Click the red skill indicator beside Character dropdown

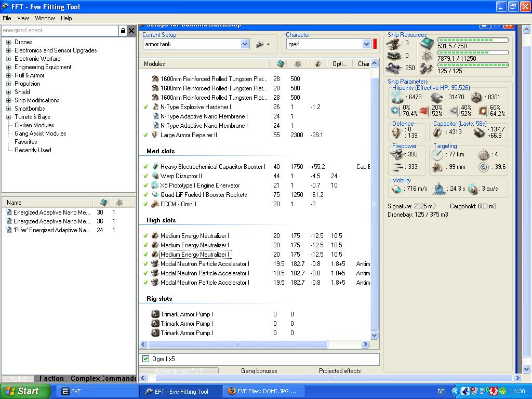(375, 44)
